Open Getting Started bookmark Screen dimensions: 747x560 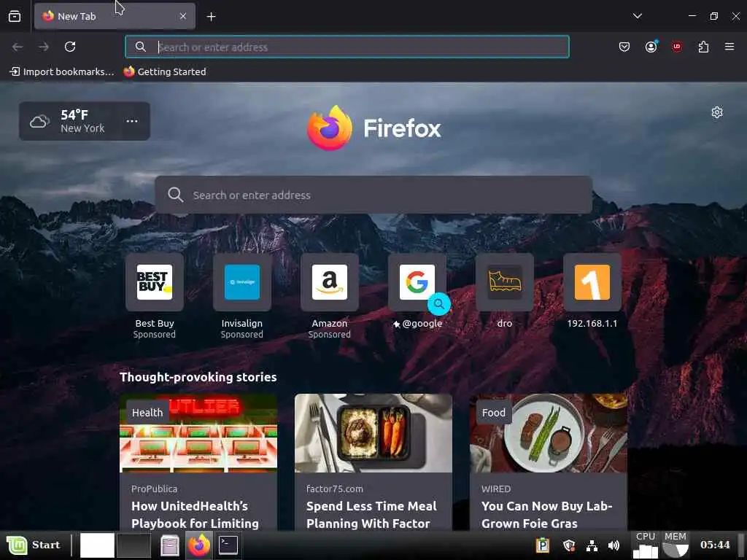(x=165, y=72)
